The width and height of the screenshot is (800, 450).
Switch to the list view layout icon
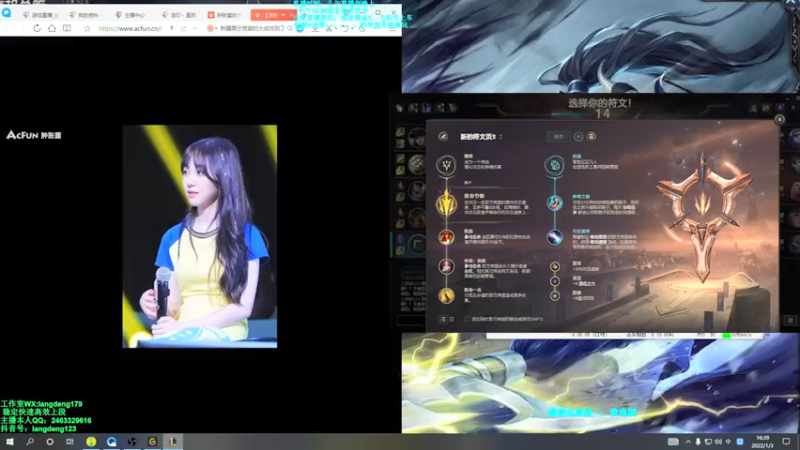pos(442,319)
